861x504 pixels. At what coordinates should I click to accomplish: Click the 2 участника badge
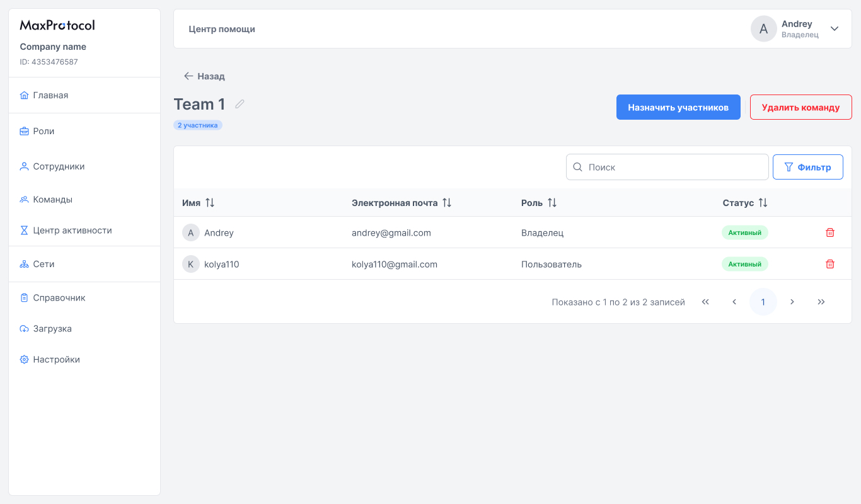coord(198,125)
